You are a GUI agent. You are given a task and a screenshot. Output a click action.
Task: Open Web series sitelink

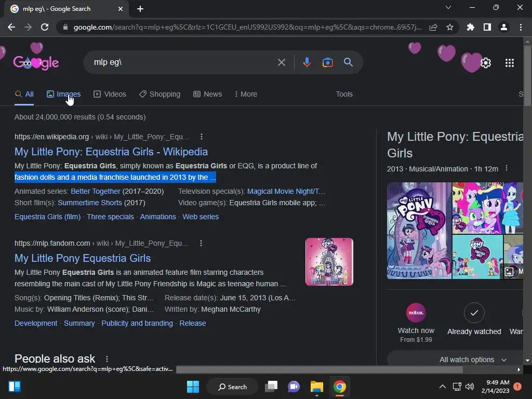pos(201,217)
